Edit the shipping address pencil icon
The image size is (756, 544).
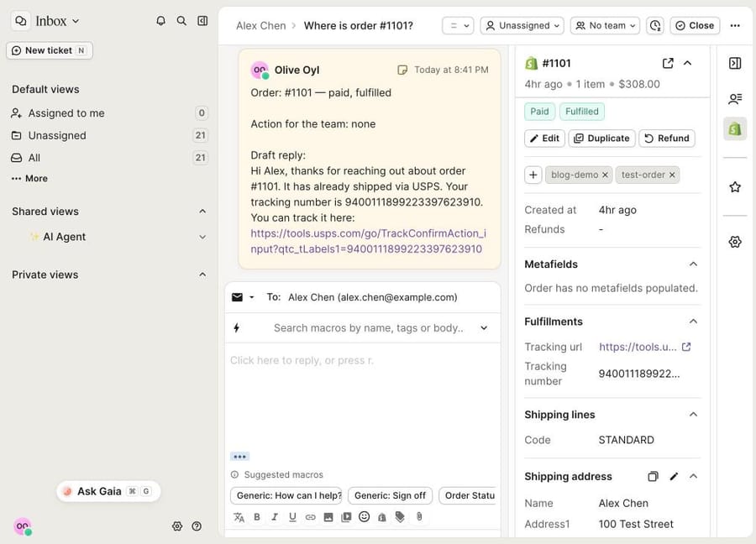click(674, 477)
